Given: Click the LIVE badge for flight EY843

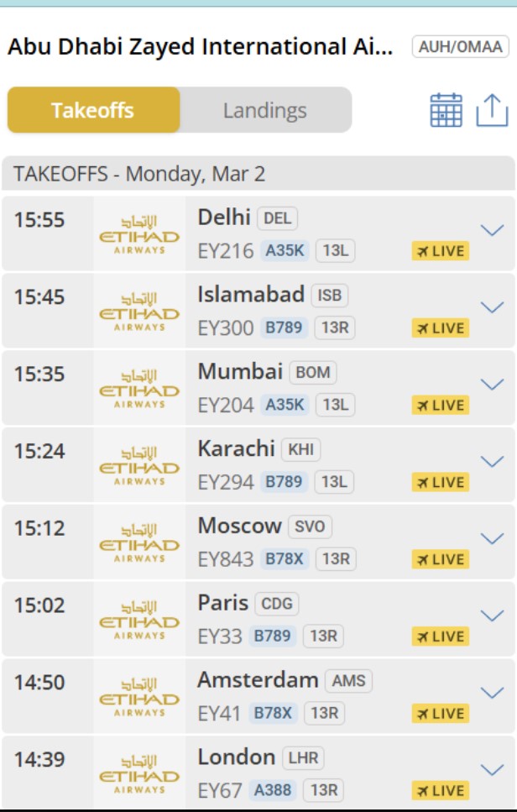Looking at the screenshot, I should 440,559.
